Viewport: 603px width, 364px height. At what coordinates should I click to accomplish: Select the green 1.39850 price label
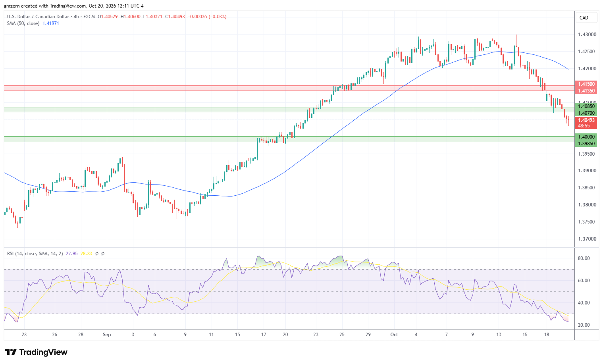click(586, 144)
